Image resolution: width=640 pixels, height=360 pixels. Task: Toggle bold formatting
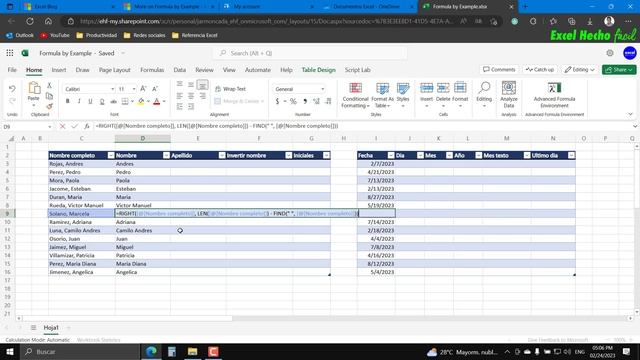[x=68, y=101]
